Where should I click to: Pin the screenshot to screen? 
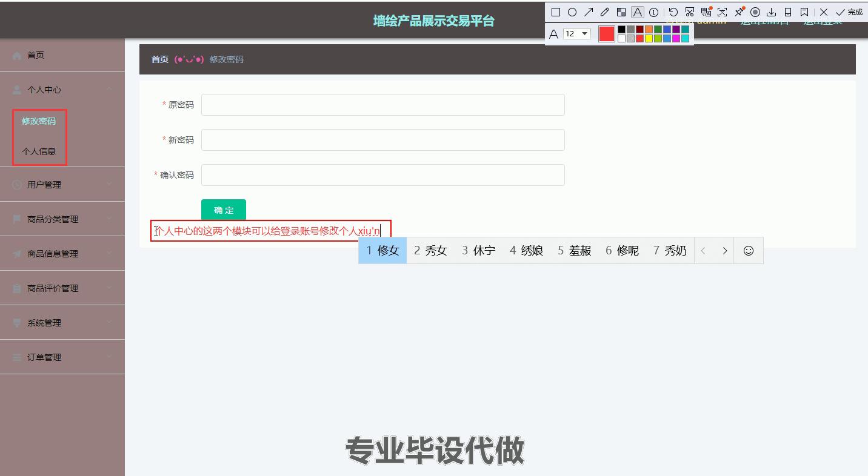point(739,12)
